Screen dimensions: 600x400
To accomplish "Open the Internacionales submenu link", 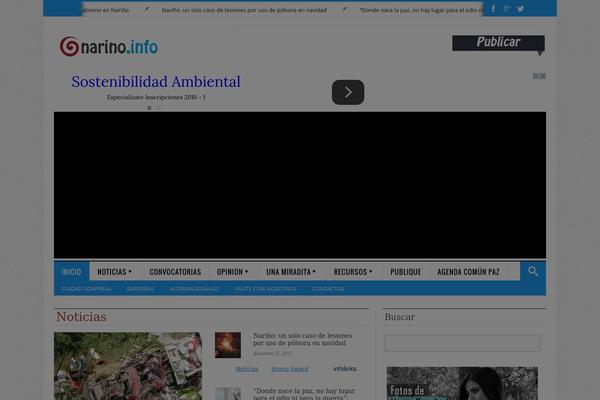I will pos(194,289).
